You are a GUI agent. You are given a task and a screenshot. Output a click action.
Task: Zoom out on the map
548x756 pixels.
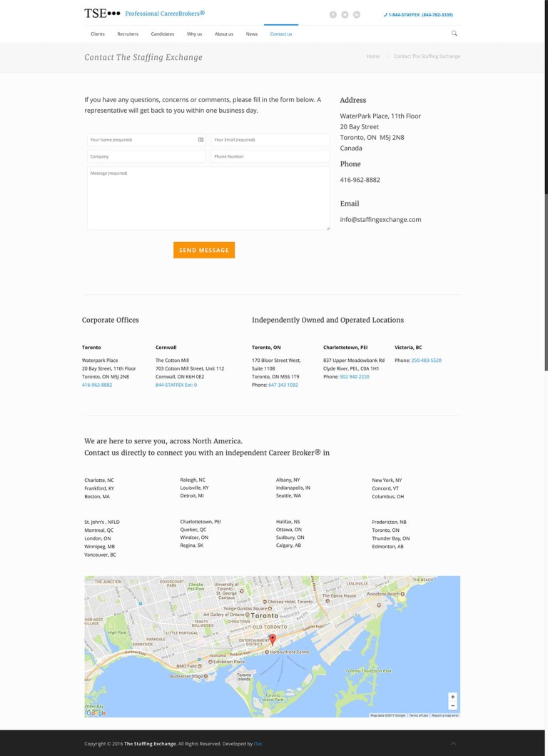tap(452, 706)
